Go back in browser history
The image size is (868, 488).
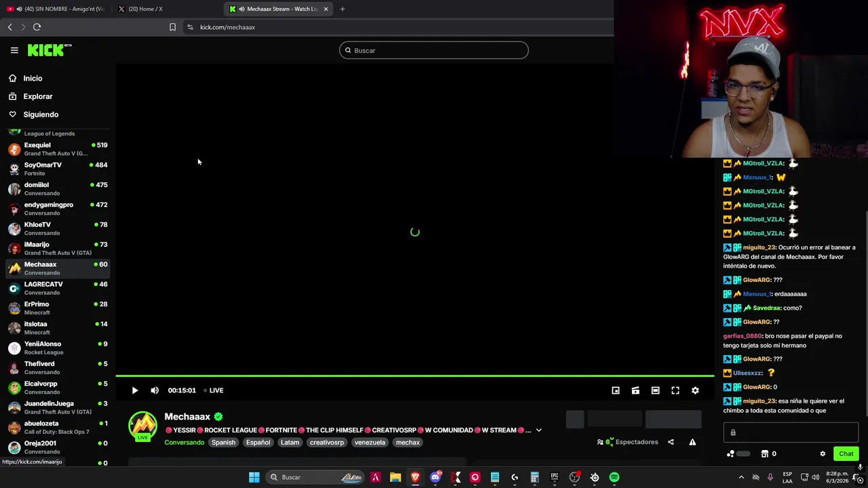click(9, 27)
